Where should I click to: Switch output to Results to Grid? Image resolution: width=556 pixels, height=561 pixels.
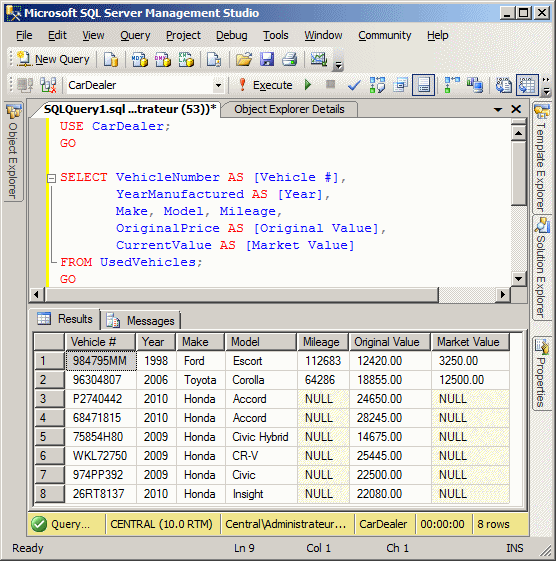coord(527,85)
